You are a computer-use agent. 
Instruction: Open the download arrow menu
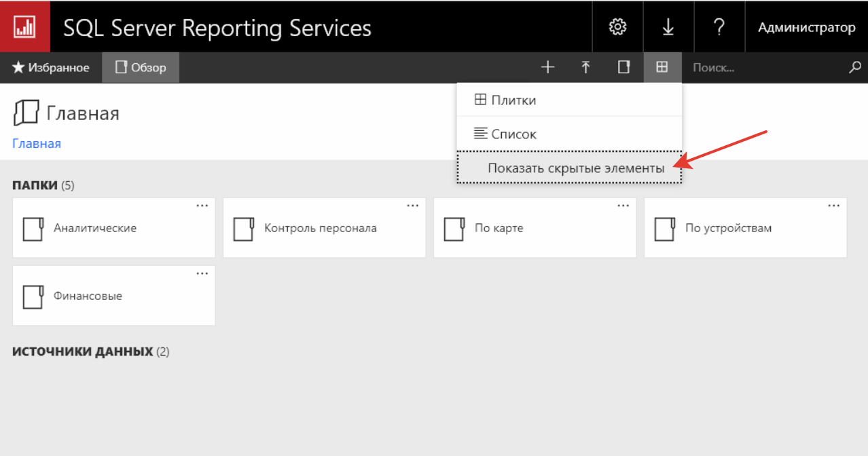[668, 27]
